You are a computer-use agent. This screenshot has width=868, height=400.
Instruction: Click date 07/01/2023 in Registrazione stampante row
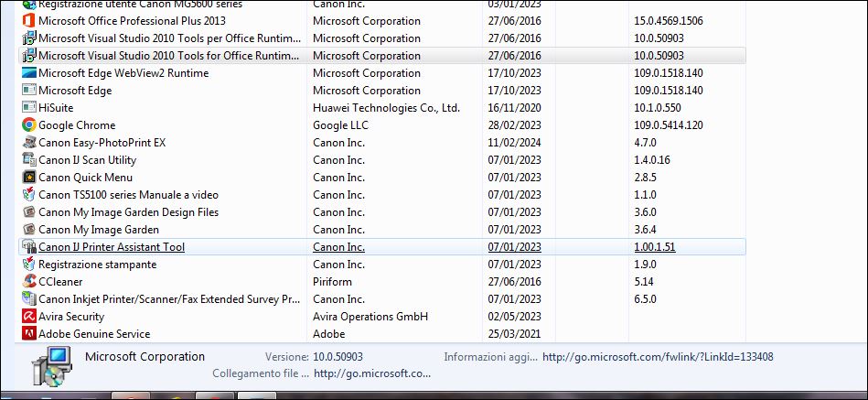515,265
